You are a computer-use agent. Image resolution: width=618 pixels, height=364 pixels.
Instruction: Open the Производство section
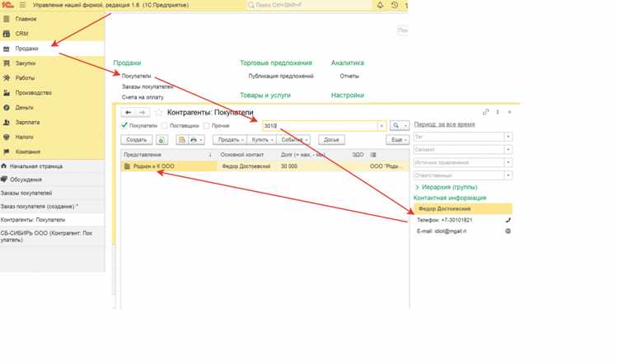tap(52, 92)
